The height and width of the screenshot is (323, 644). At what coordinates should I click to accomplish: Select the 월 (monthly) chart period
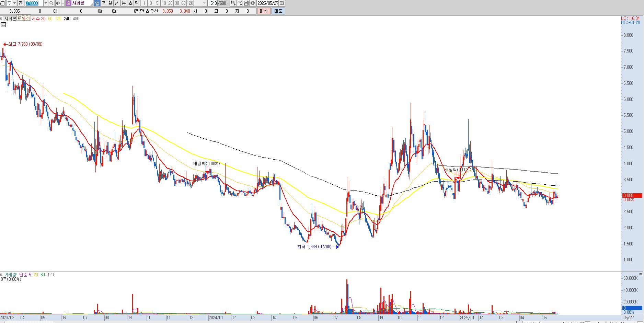(x=110, y=3)
